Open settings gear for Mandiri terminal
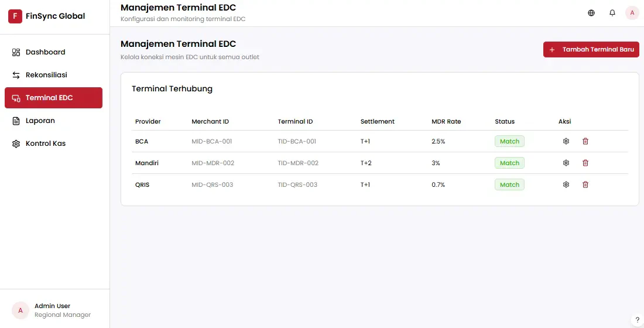This screenshot has height=328, width=644. pos(566,163)
